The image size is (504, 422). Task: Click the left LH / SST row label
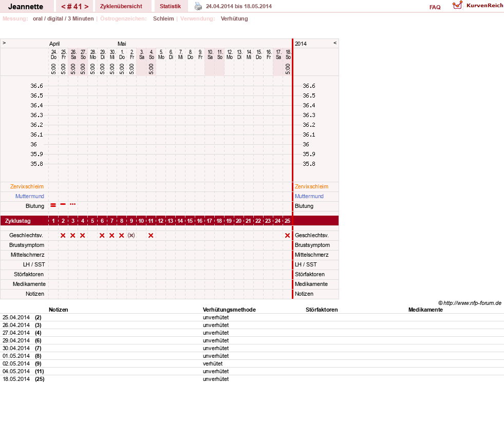(34, 264)
